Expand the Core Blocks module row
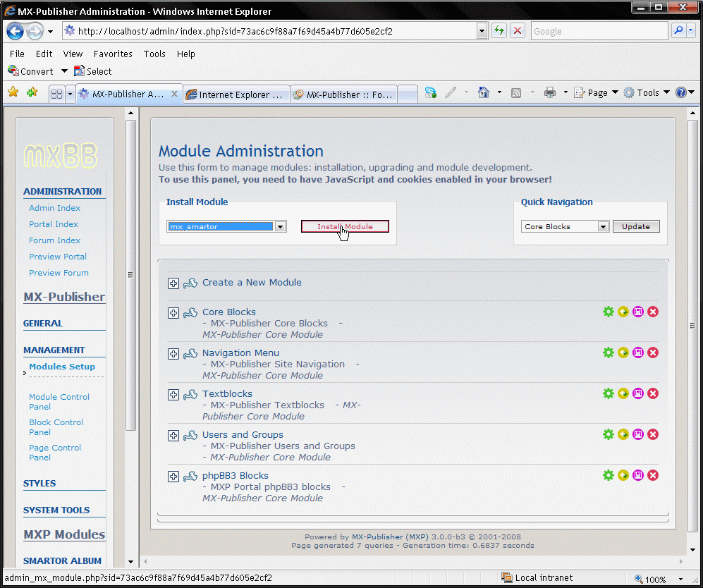This screenshot has height=588, width=703. (x=173, y=313)
